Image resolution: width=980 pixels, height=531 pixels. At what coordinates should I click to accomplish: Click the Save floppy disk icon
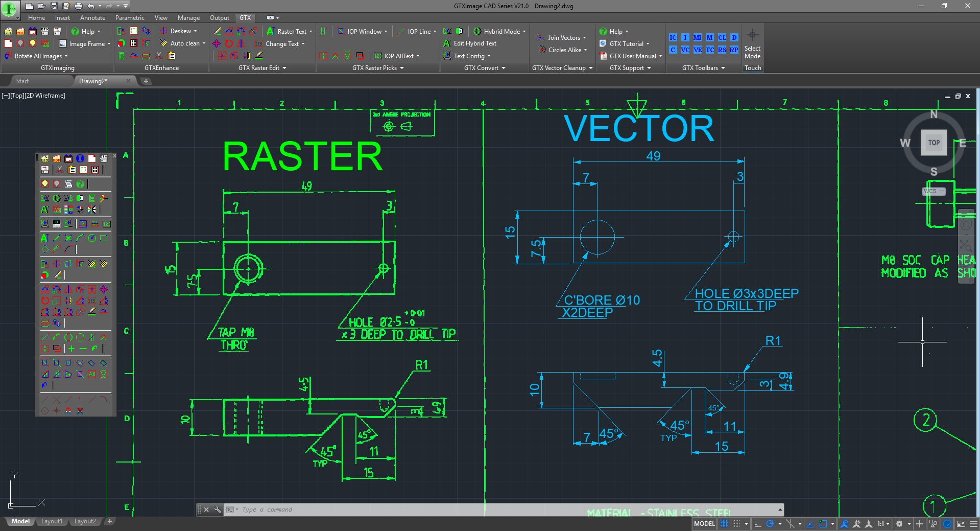click(54, 6)
